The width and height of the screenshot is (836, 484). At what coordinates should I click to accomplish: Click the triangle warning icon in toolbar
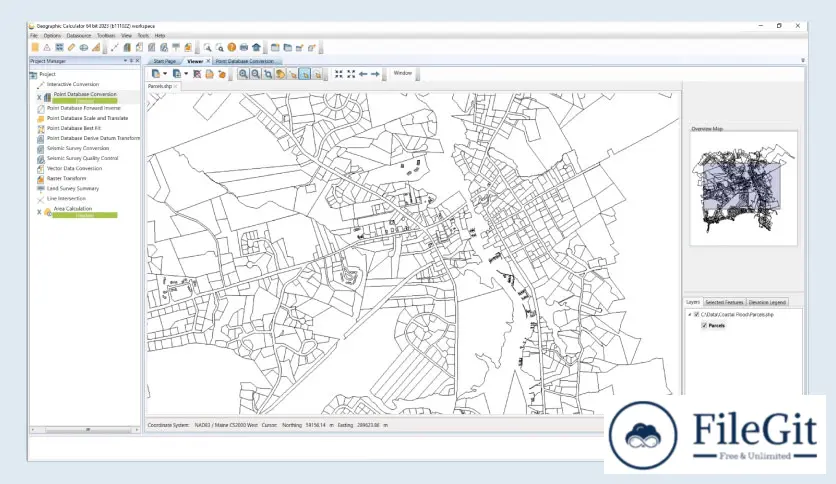tap(47, 47)
